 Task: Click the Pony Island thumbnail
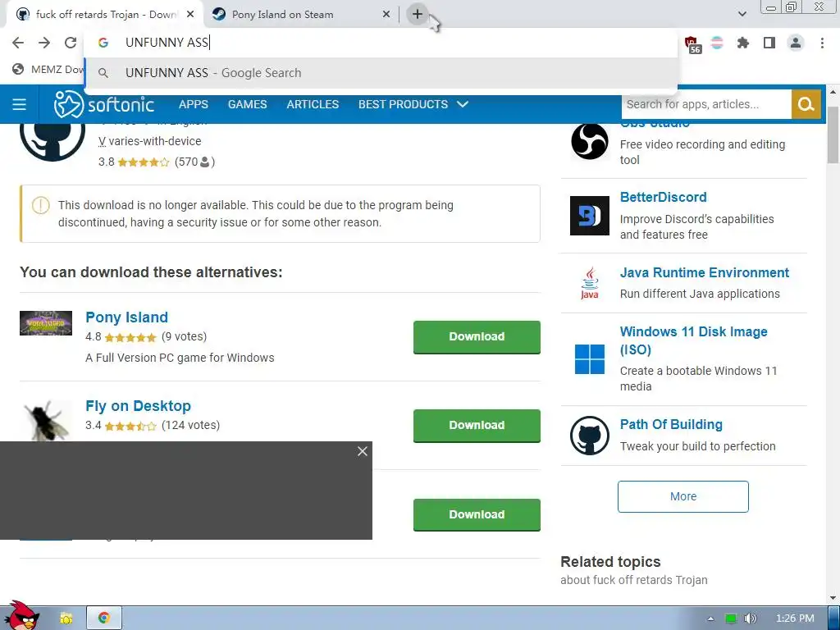pyautogui.click(x=46, y=323)
